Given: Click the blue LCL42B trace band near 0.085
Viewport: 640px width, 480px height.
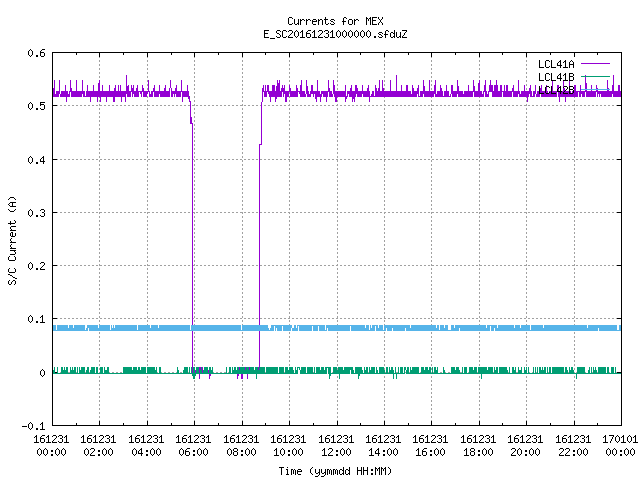Looking at the screenshot, I should [x=337, y=328].
